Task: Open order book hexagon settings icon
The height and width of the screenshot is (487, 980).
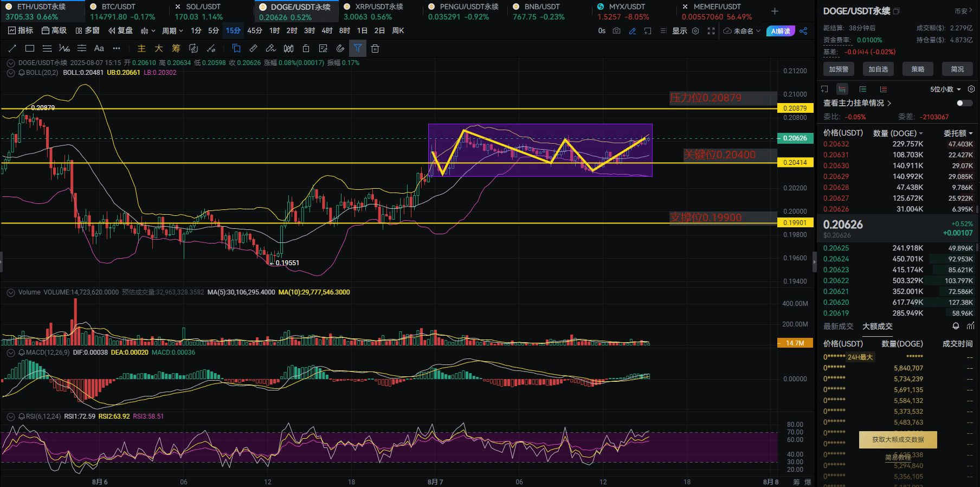Action: (971, 89)
